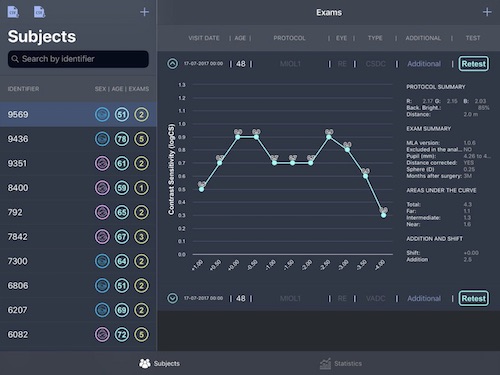
Task: Click sex icon for subject 7300
Action: click(102, 261)
